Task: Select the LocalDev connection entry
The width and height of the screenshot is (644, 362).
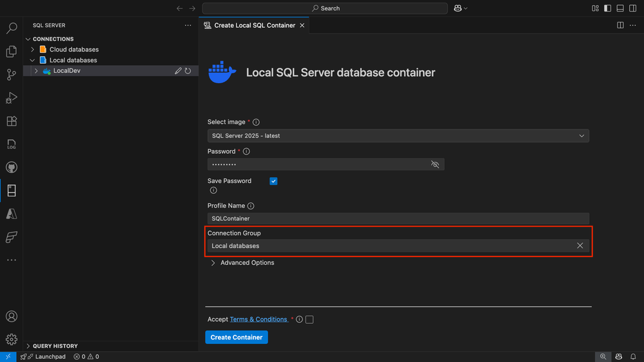Action: click(66, 71)
